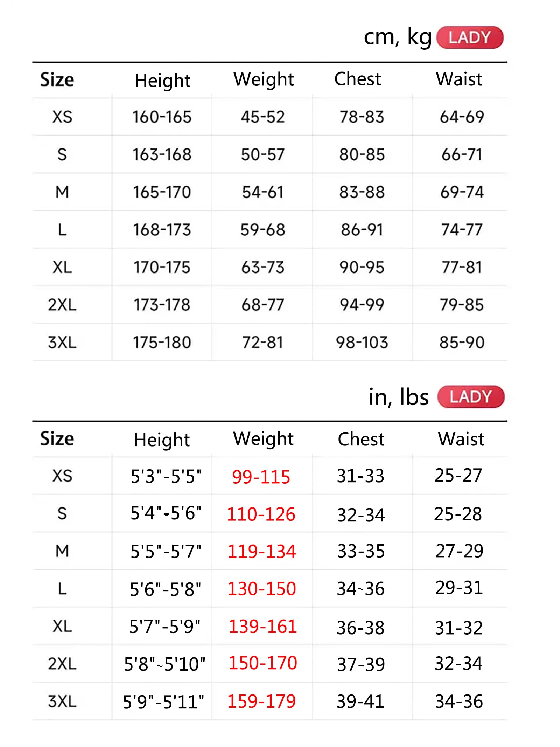The height and width of the screenshot is (747, 560).
Task: Select the chest cell 39-41
Action: (x=360, y=701)
